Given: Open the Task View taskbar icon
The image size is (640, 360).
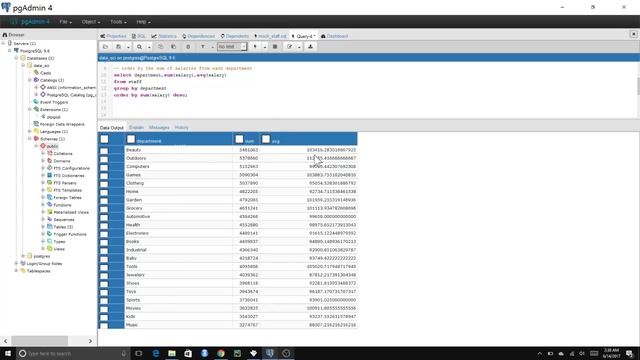Looking at the screenshot, I should [139, 353].
